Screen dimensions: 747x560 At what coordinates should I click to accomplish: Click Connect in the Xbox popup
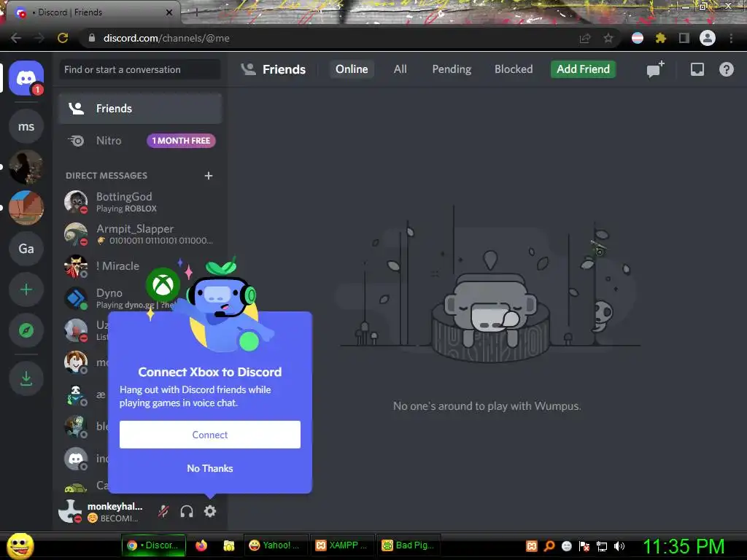tap(210, 435)
